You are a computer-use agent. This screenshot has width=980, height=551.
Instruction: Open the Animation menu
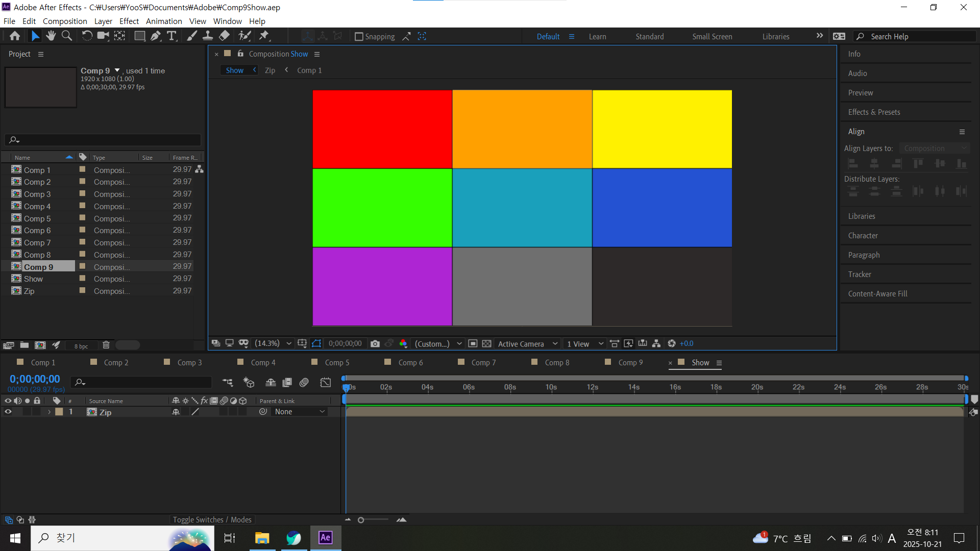[x=163, y=21]
